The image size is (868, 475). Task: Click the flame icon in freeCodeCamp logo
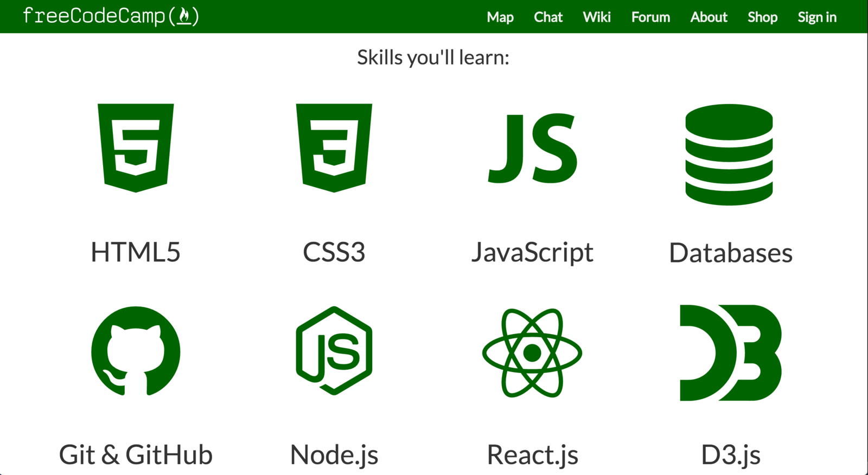[x=184, y=16]
